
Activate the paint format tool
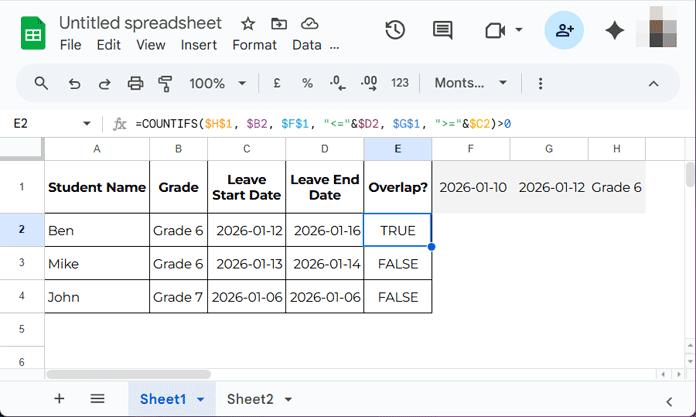(165, 83)
